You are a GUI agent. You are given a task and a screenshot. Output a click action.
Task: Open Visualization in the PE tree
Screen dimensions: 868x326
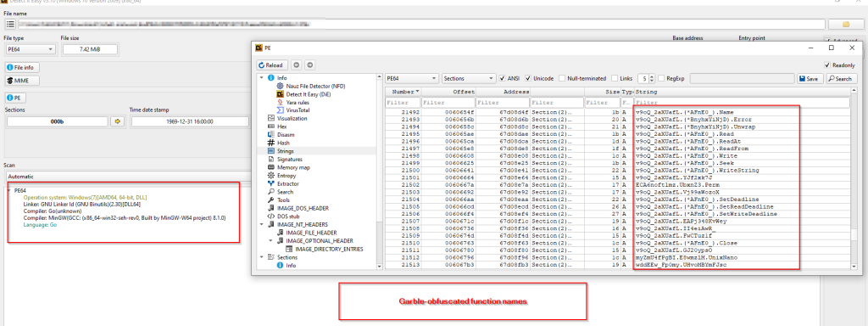[x=292, y=118]
